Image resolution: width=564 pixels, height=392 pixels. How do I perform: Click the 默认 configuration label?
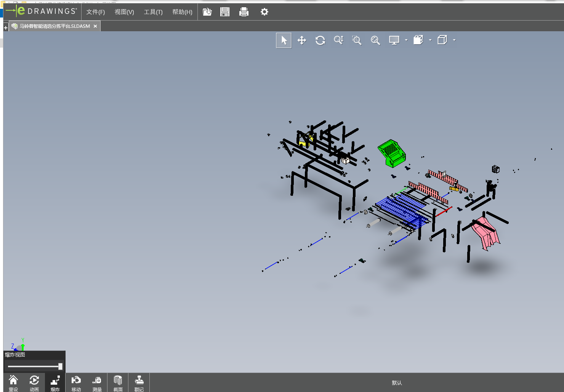click(397, 383)
